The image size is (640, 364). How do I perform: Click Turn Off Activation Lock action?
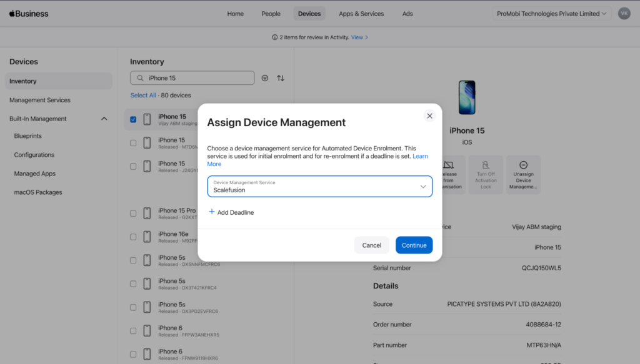coord(485,174)
